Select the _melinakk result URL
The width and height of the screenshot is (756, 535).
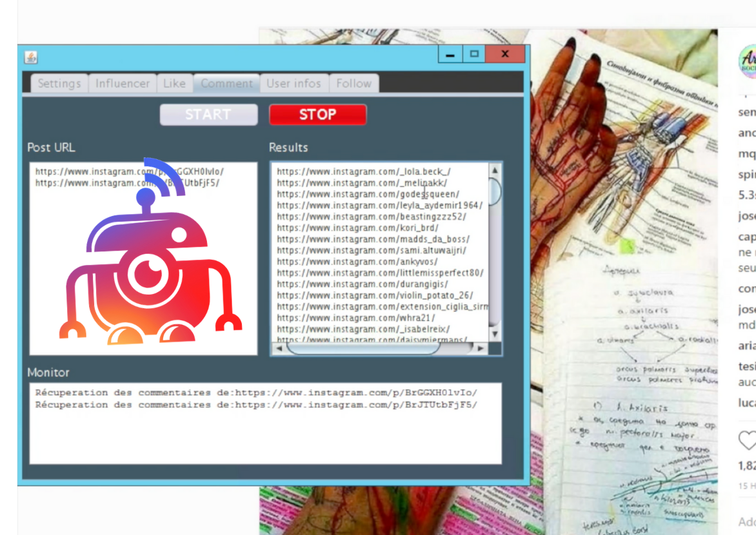coord(362,183)
